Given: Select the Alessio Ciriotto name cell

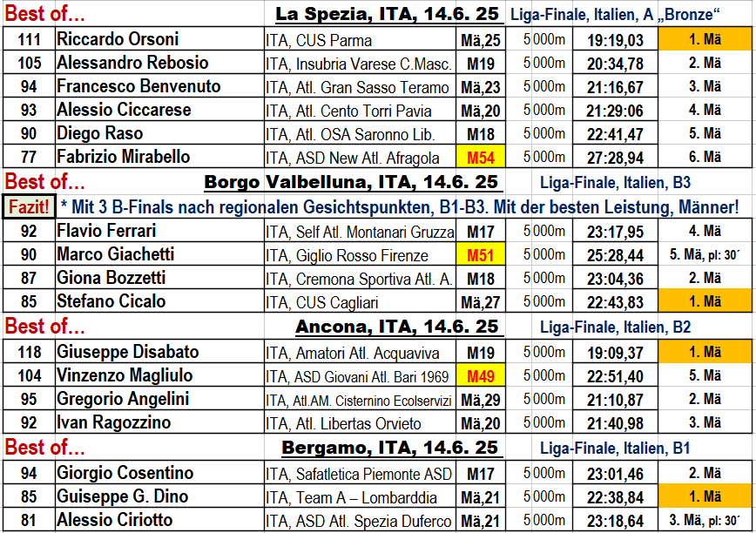Looking at the screenshot, I should [x=159, y=520].
